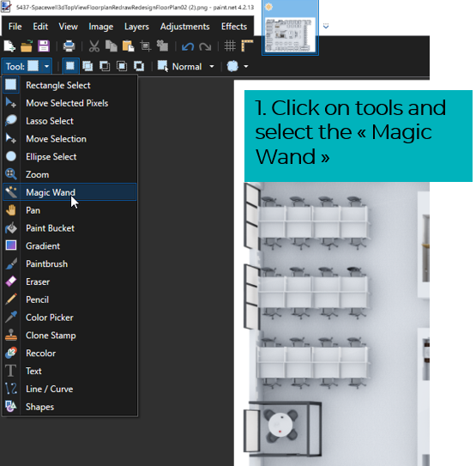Choose the Color Picker tool
The width and height of the screenshot is (476, 466).
coord(69,318)
